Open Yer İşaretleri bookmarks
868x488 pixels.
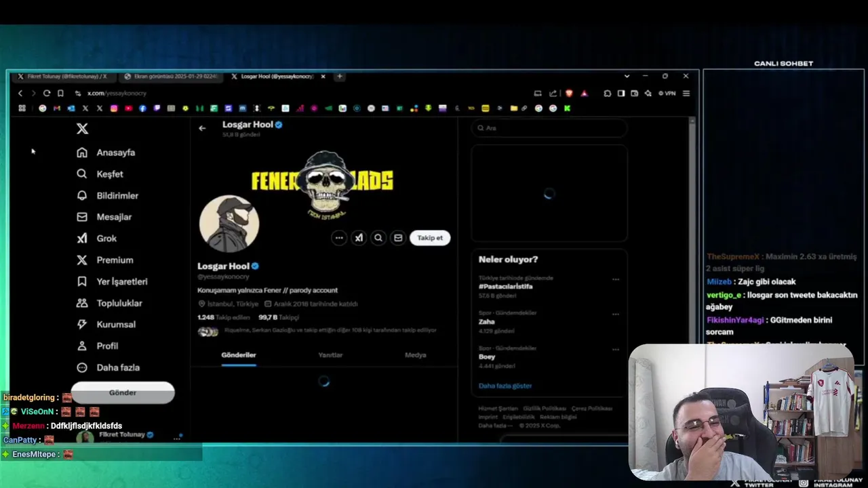point(112,281)
